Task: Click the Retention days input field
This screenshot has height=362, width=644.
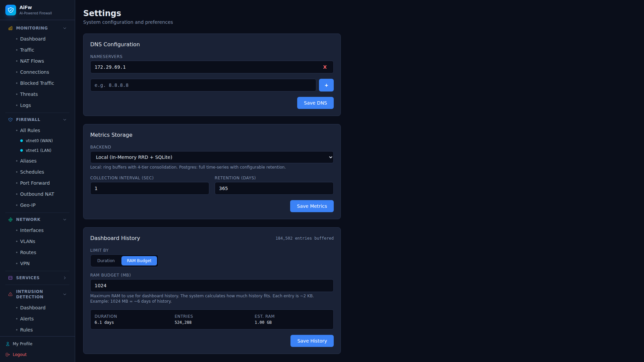Action: click(274, 188)
